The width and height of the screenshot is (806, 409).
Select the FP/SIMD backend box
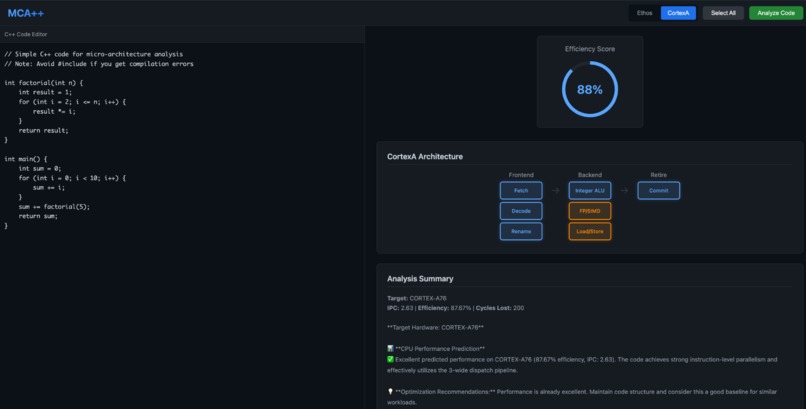(590, 211)
